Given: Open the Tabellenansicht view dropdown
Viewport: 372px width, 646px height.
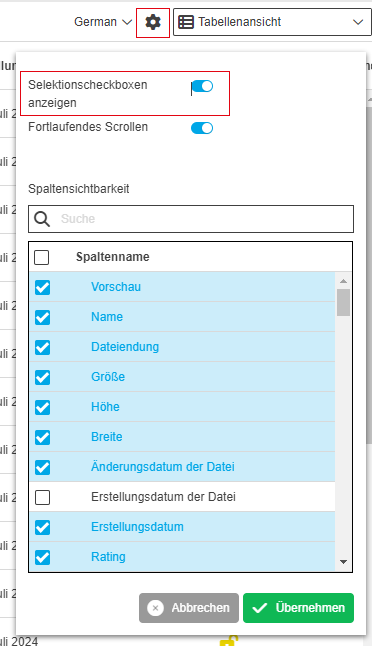Looking at the screenshot, I should tap(272, 22).
